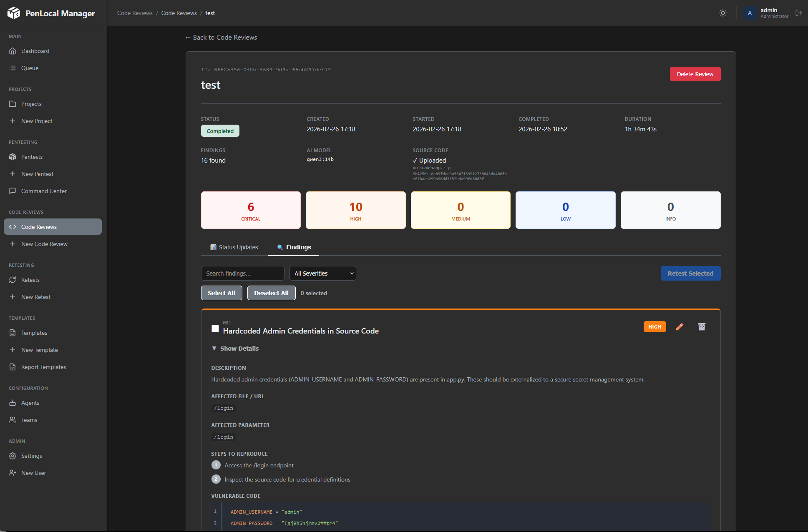This screenshot has height=532, width=808.
Task: Open Command Center in the sidebar
Action: tap(44, 191)
